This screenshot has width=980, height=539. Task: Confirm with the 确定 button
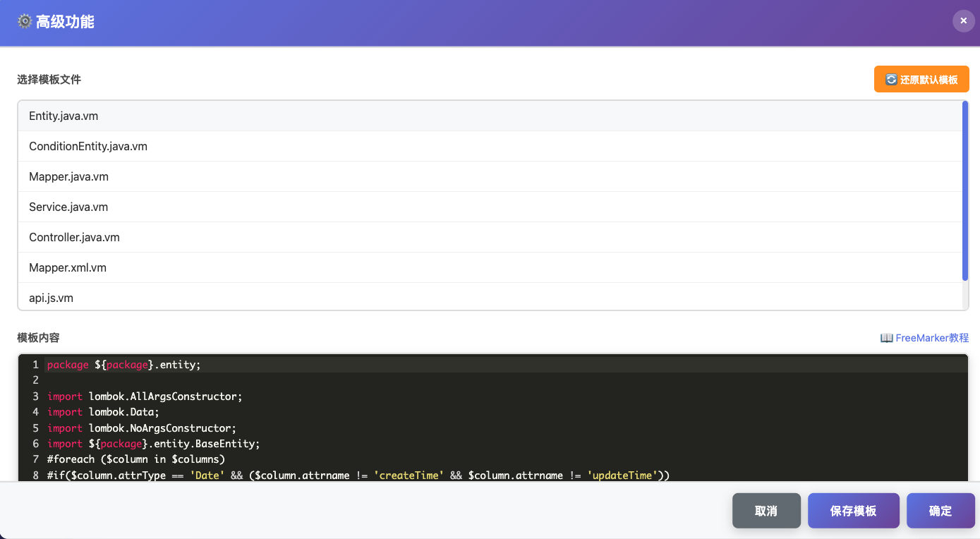940,511
